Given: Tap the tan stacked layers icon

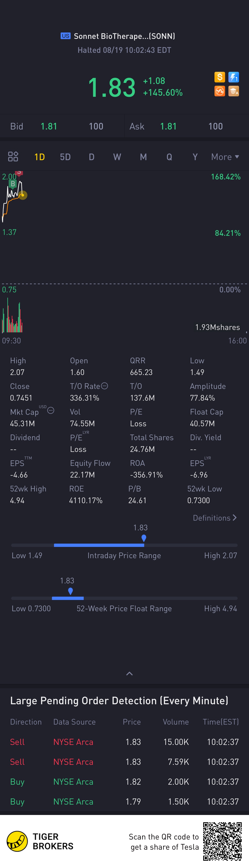Looking at the screenshot, I should coord(234,91).
